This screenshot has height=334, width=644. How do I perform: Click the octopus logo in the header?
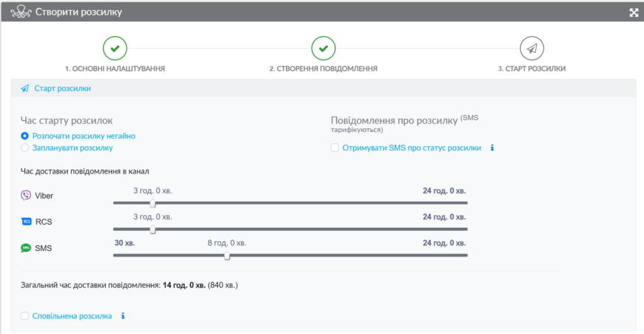pos(21,12)
